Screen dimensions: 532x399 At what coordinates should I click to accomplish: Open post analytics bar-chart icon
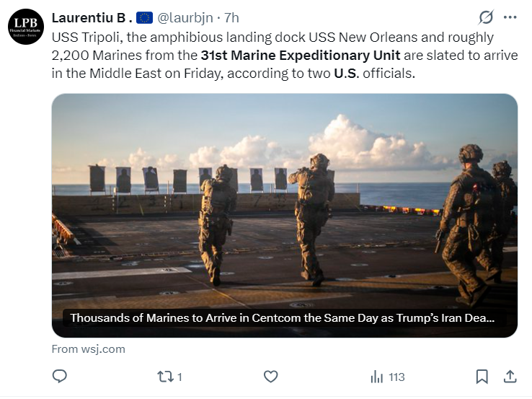tap(376, 377)
